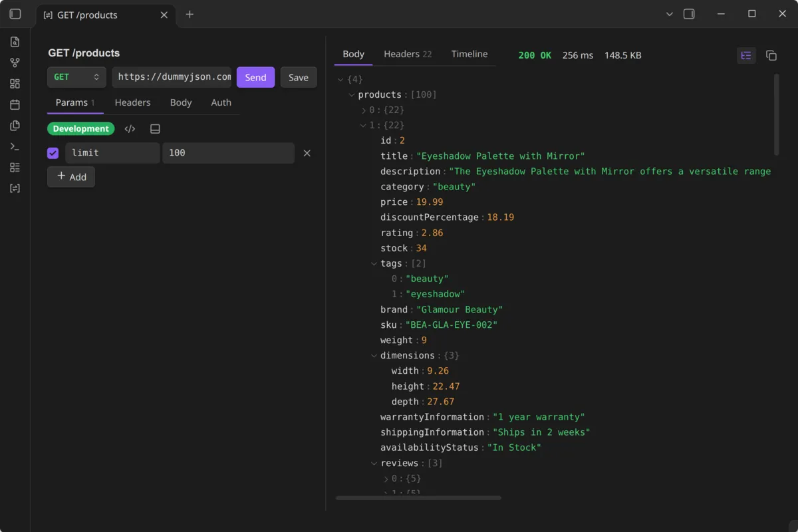Open the Timeline tab
This screenshot has width=798, height=532.
469,55
